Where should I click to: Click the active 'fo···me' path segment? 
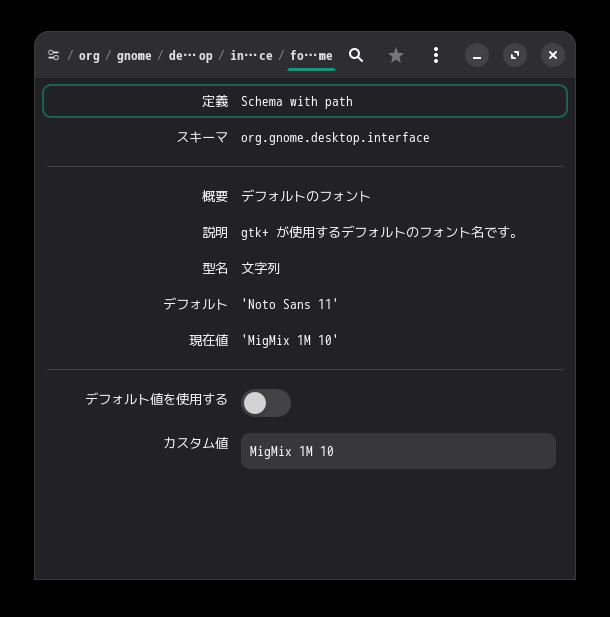pos(311,56)
